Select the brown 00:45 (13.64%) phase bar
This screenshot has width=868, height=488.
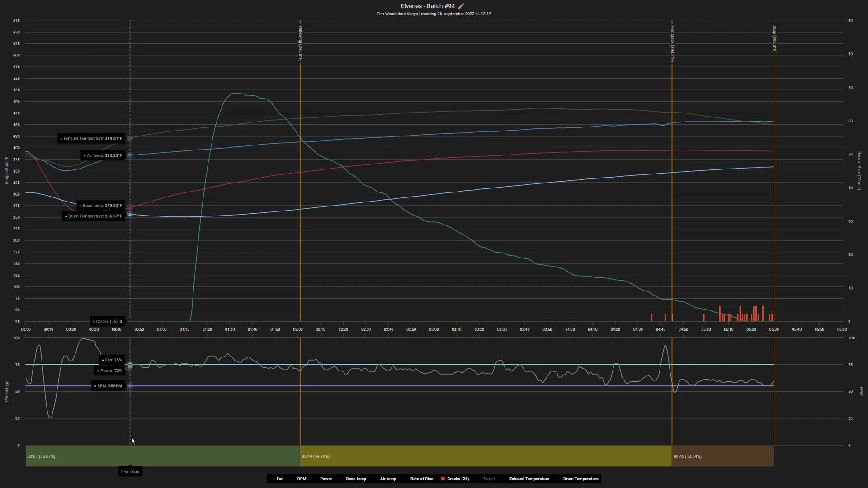point(722,456)
